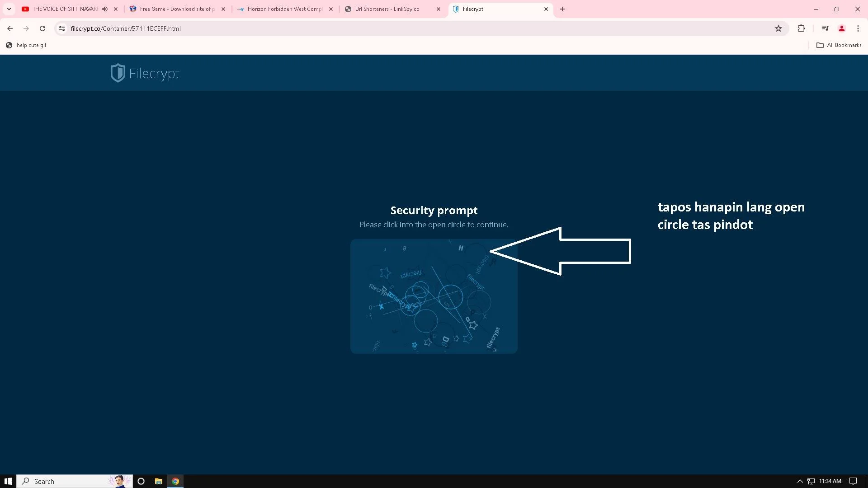The image size is (868, 488).
Task: Click the taskbar Search box
Action: click(x=75, y=481)
